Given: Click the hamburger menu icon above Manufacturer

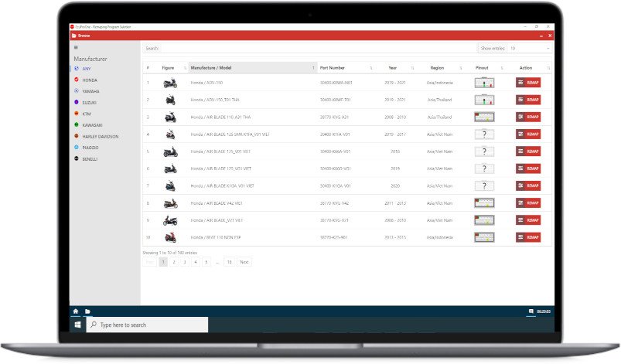Looking at the screenshot, I should click(x=76, y=48).
